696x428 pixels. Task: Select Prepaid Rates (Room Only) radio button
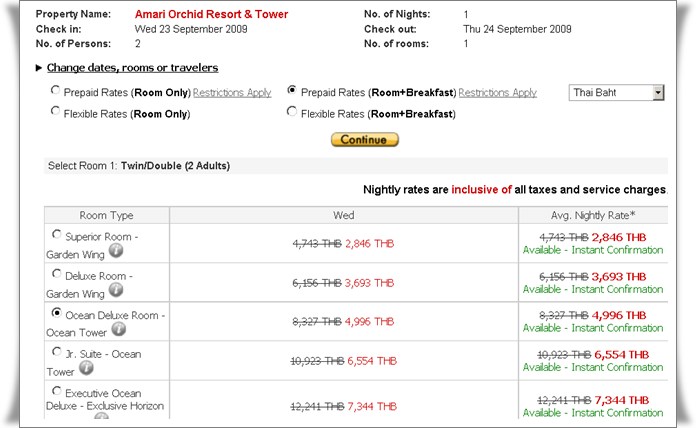(x=55, y=90)
